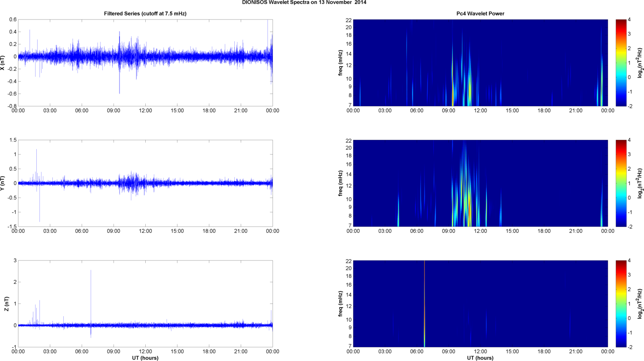Select 'freq (mHz)' label of the bottom spectrogram

click(340, 304)
